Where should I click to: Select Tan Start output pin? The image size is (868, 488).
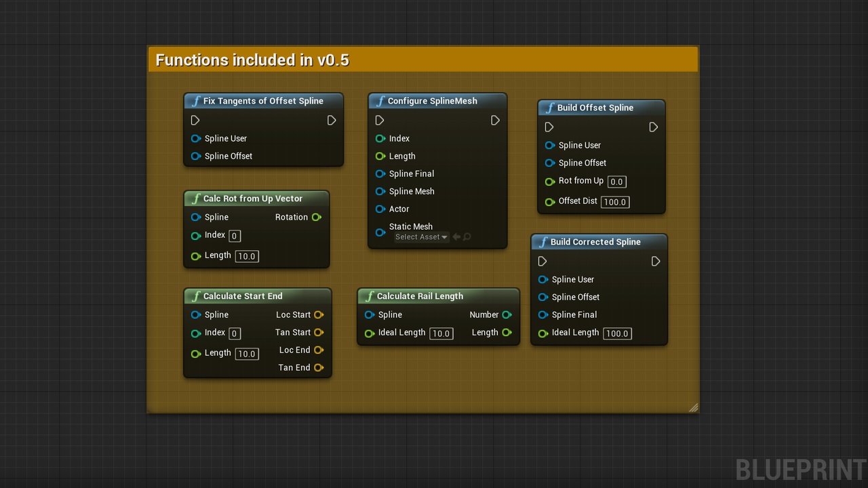click(x=319, y=332)
